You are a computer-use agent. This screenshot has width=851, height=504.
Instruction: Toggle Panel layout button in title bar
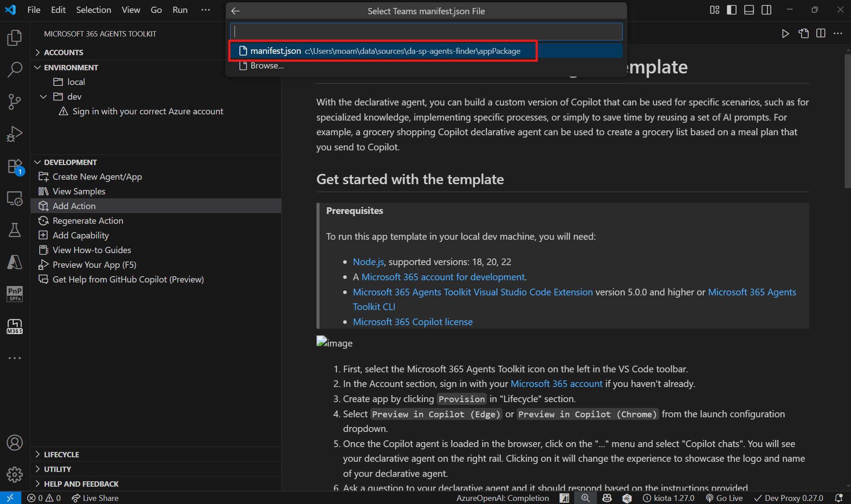(x=749, y=10)
